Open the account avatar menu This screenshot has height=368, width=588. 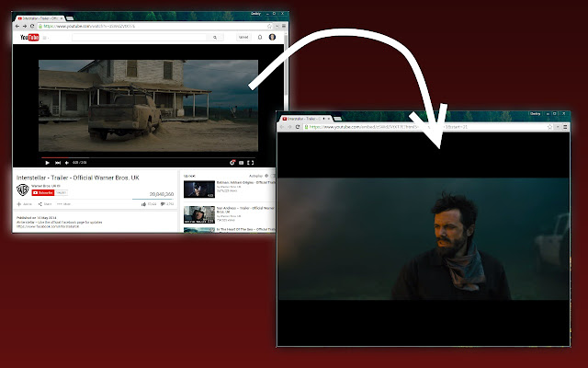272,37
